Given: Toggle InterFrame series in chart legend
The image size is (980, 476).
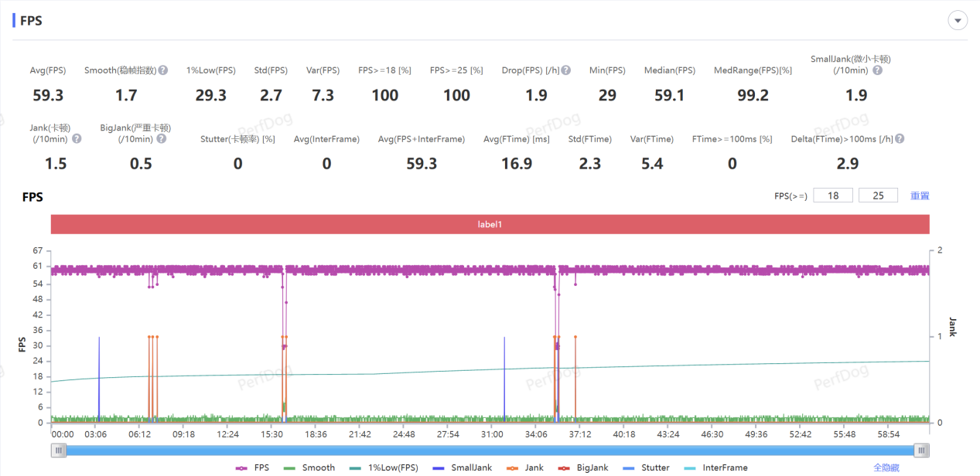Looking at the screenshot, I should tap(715, 467).
